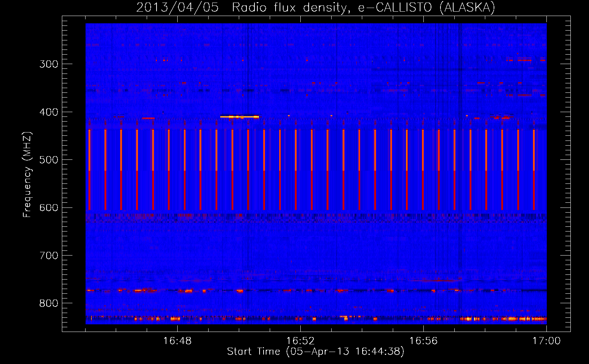This screenshot has height=364, width=589.
Task: Click the plot title "Radio flux density, e-CALLISTO (ALASKA)"
Action: tap(363, 7)
